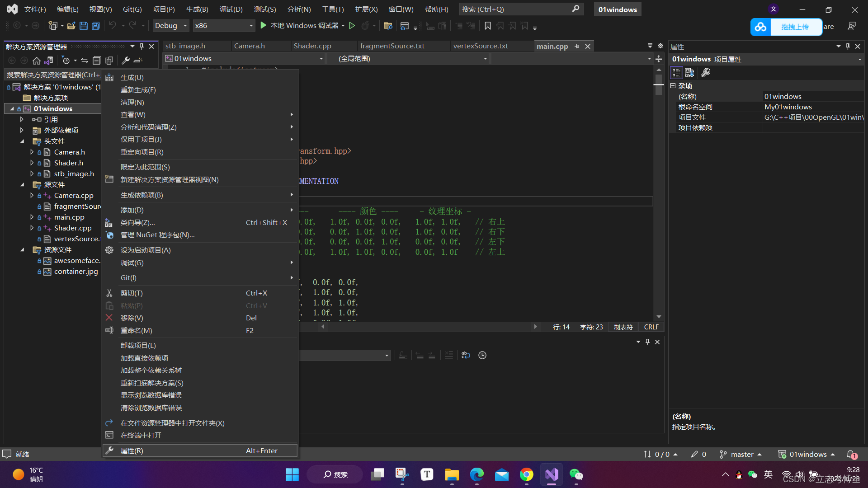Click the master Git branch button in status bar
The width and height of the screenshot is (868, 488).
point(741,454)
